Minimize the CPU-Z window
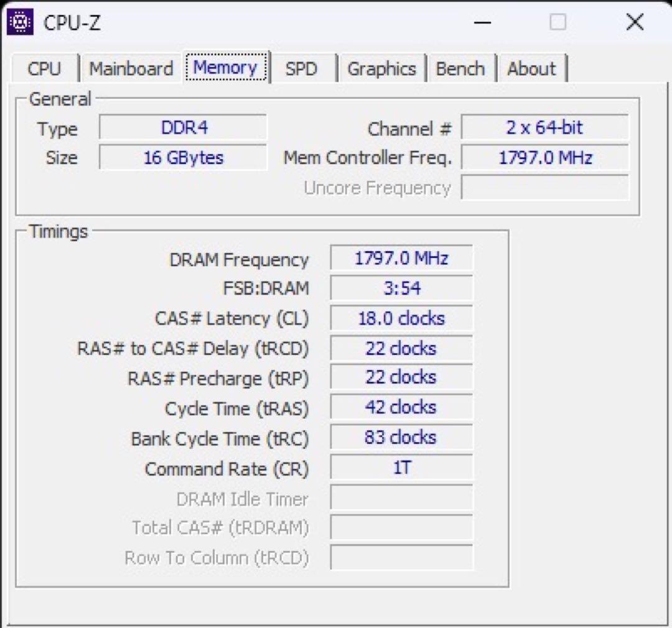This screenshot has height=628, width=672. 482,22
